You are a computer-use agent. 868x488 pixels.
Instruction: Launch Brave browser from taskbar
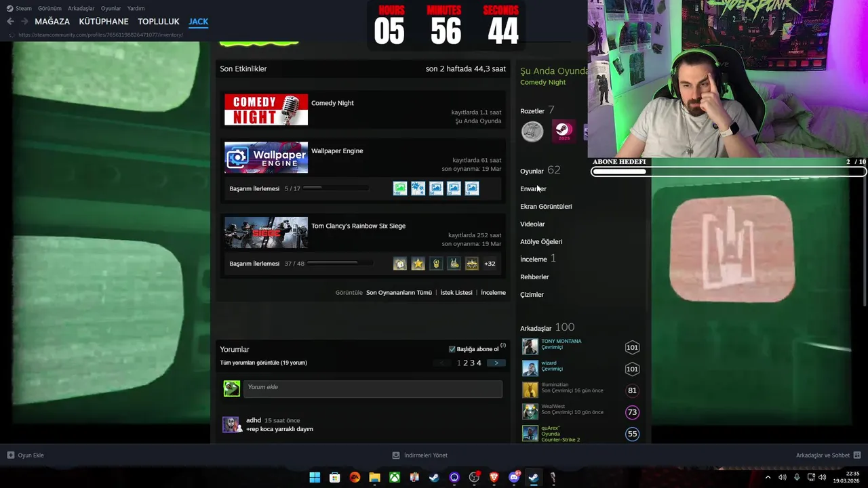coord(494,477)
